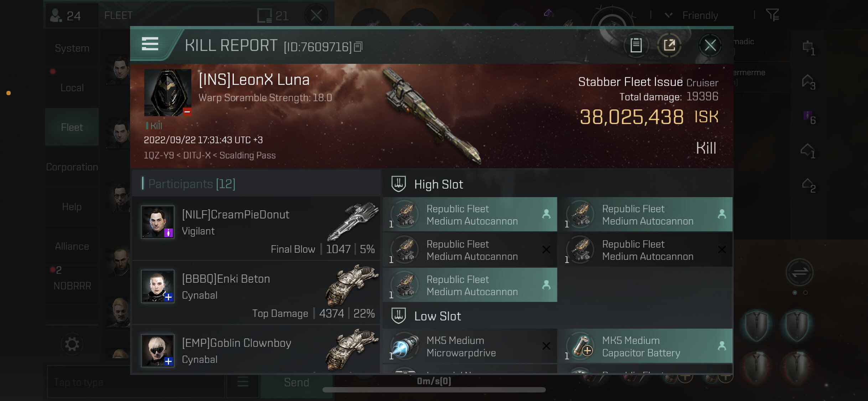Open the kill report hamburger menu
868x401 pixels.
point(150,44)
